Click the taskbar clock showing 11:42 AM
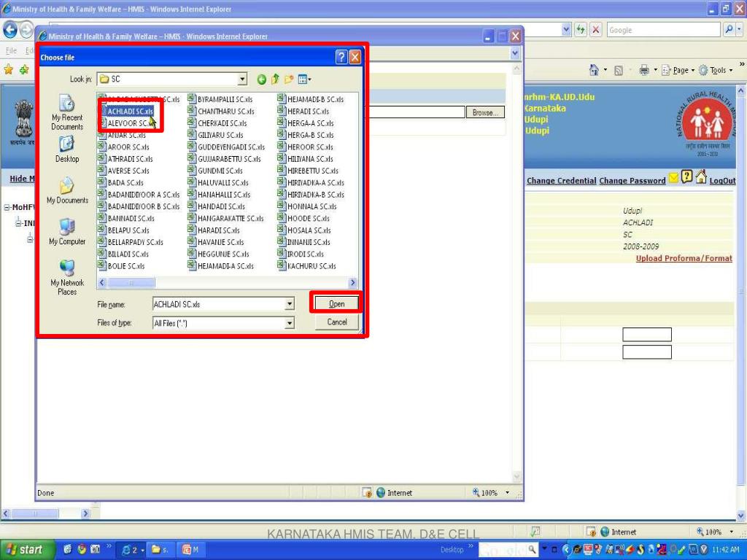This screenshot has width=747, height=560. click(x=726, y=550)
